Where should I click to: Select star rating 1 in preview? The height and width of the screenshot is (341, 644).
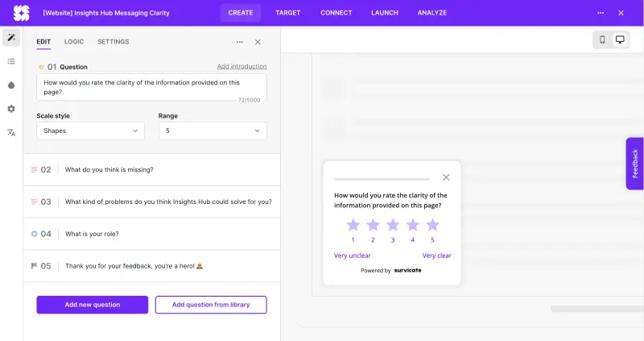(x=353, y=225)
